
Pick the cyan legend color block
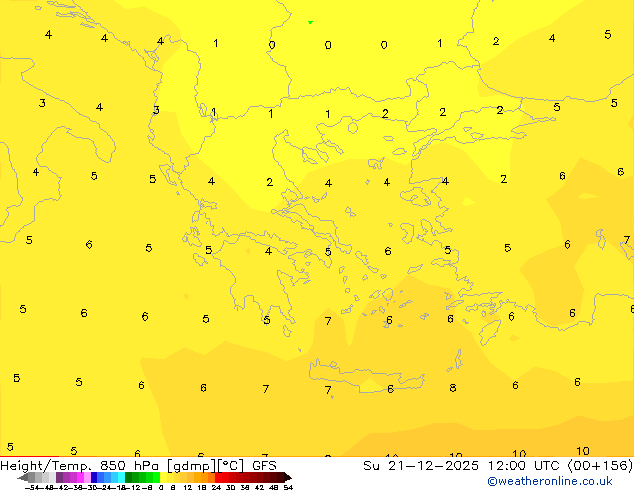pyautogui.click(x=121, y=477)
